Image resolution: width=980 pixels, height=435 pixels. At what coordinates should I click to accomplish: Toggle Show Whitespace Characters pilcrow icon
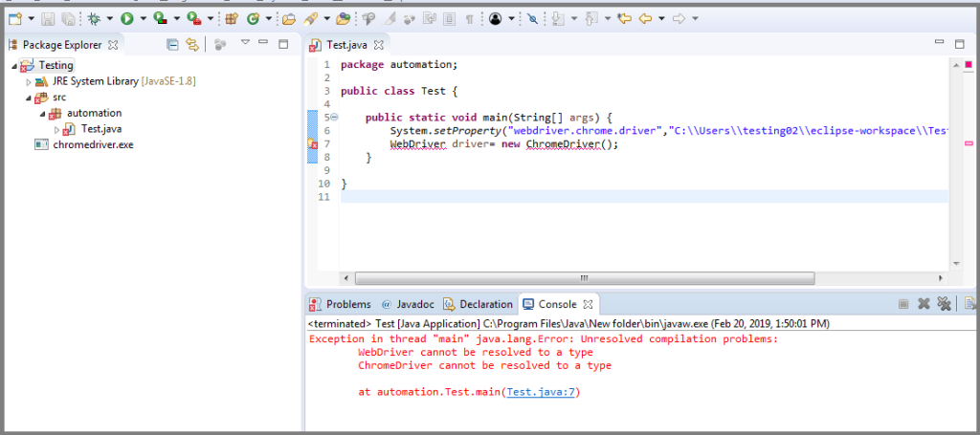tap(469, 18)
